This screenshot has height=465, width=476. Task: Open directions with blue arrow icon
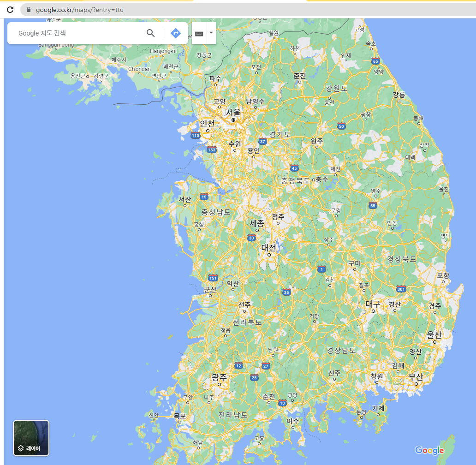click(x=175, y=33)
